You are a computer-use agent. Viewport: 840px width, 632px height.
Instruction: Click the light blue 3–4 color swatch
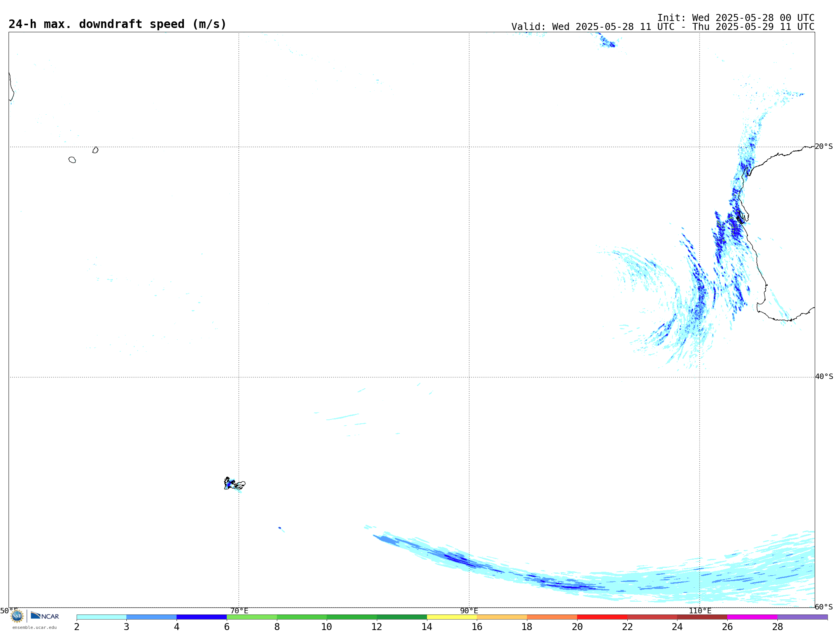tap(152, 617)
